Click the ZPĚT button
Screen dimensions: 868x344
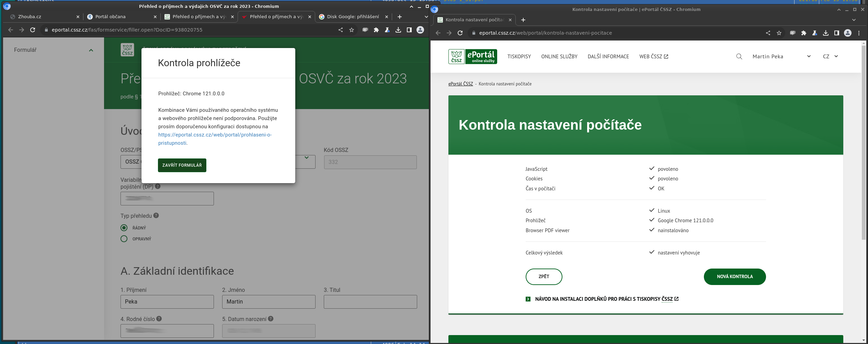point(544,276)
